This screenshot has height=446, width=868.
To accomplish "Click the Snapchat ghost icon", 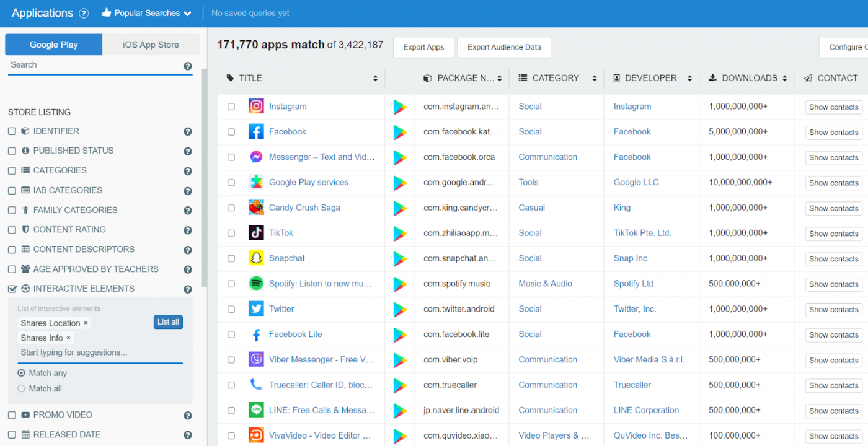I will 256,258.
